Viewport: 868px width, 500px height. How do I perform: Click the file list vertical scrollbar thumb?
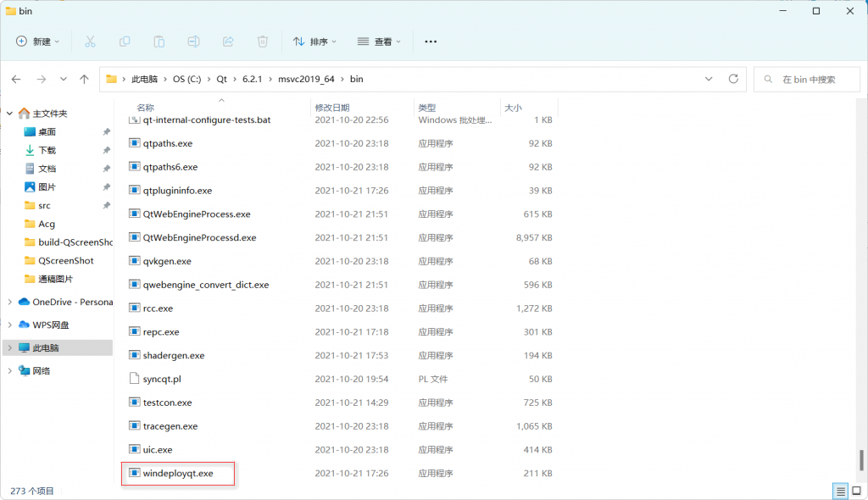point(861,459)
